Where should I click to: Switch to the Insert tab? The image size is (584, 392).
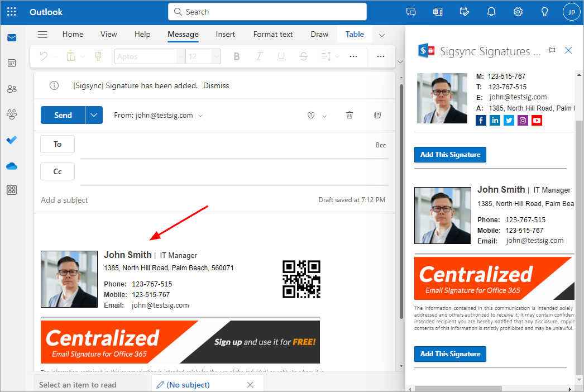(x=226, y=34)
